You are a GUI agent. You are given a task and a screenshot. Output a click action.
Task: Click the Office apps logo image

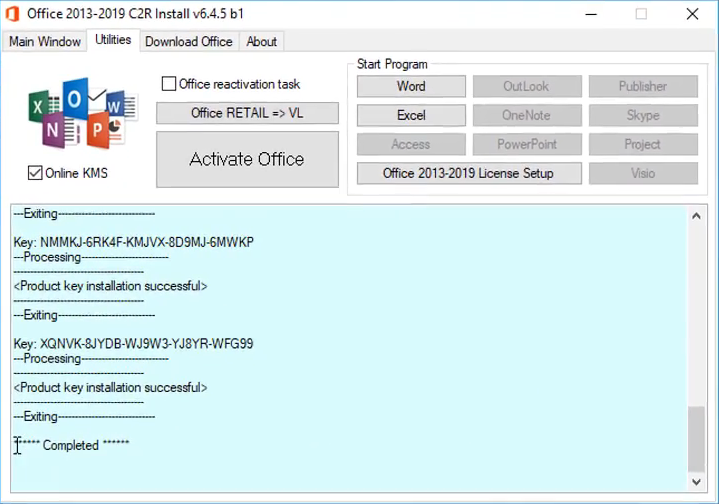click(83, 113)
